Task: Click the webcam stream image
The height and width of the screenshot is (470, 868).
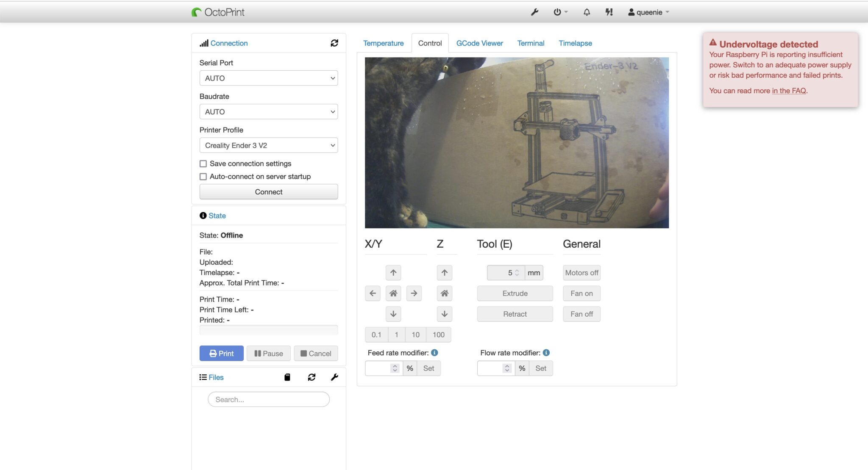Action: [x=517, y=143]
